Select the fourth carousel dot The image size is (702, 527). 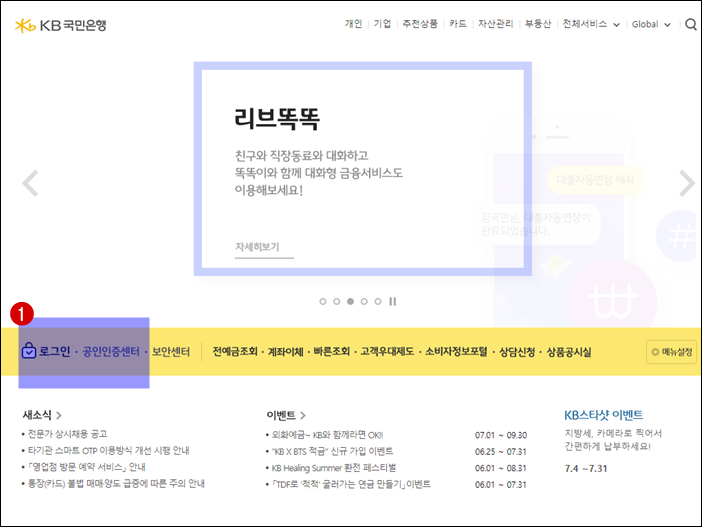tap(364, 301)
